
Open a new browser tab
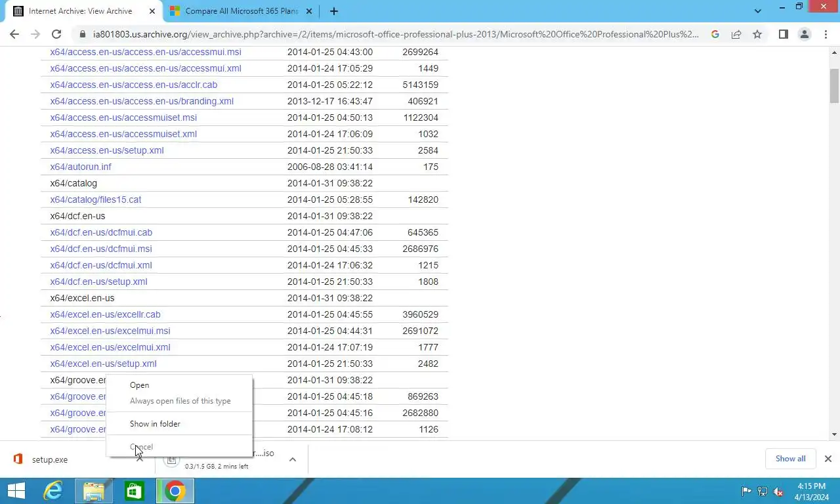[x=334, y=11]
